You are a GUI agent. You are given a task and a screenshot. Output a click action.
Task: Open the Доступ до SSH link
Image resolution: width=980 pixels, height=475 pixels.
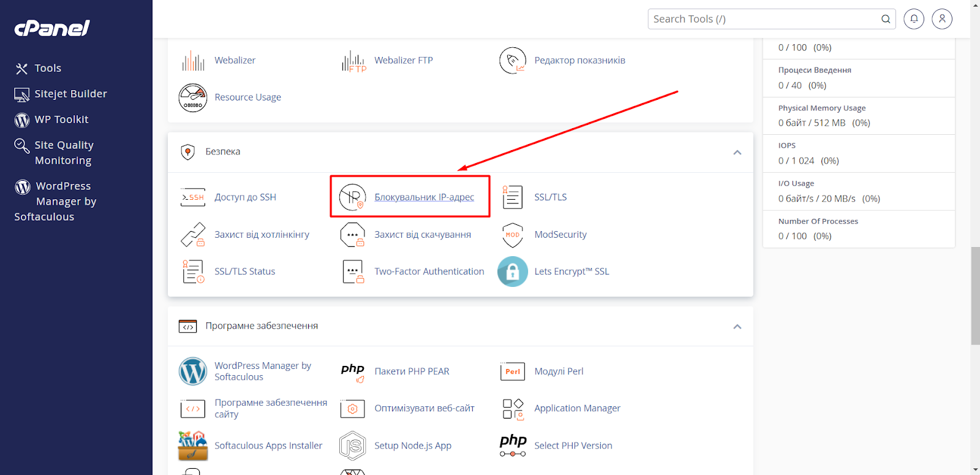246,197
